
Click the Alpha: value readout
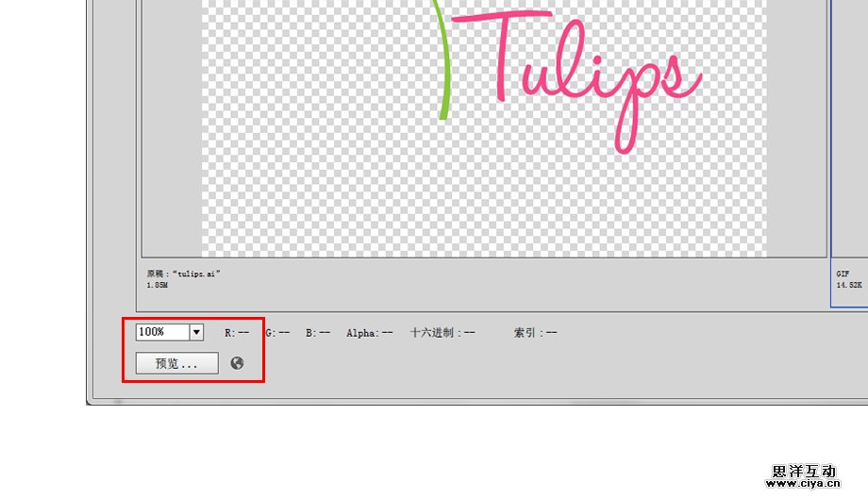point(369,333)
